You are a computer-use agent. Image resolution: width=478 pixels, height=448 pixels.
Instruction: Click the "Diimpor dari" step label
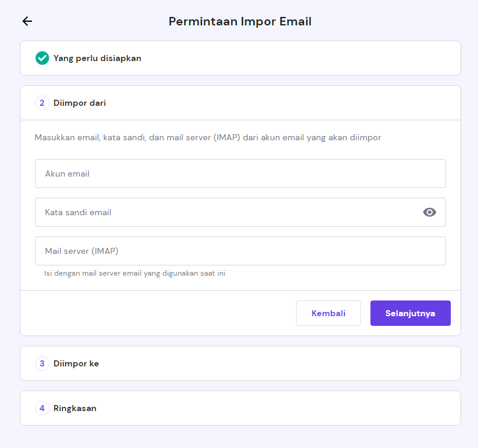(80, 103)
